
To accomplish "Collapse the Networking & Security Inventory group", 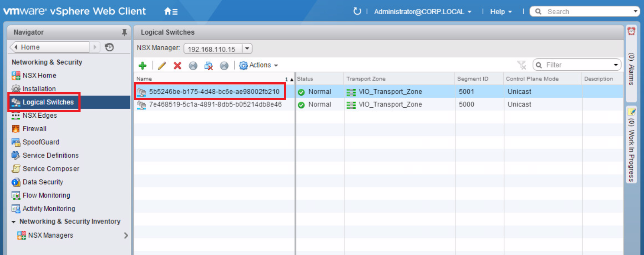I will [x=14, y=222].
